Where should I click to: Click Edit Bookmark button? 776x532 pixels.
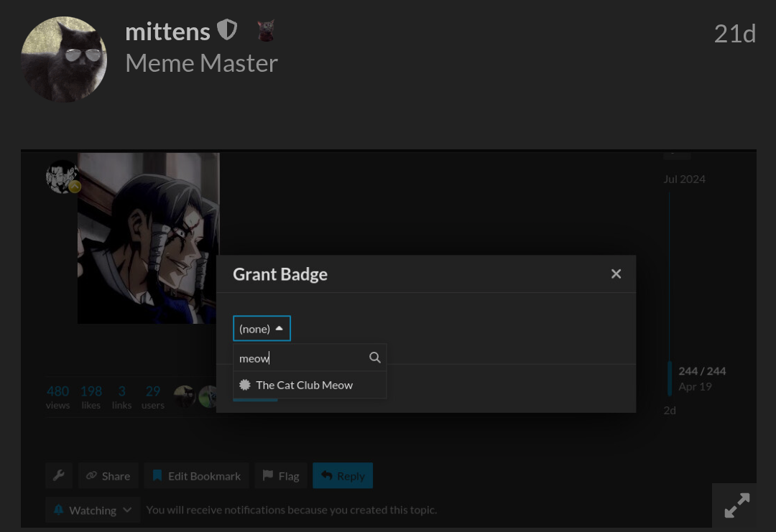point(196,475)
